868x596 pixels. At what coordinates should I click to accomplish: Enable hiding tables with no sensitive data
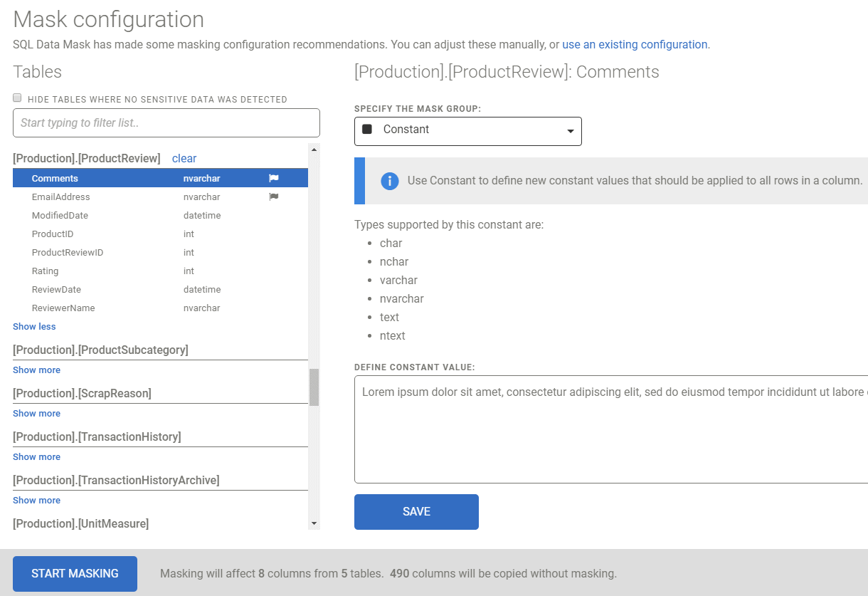pyautogui.click(x=16, y=97)
